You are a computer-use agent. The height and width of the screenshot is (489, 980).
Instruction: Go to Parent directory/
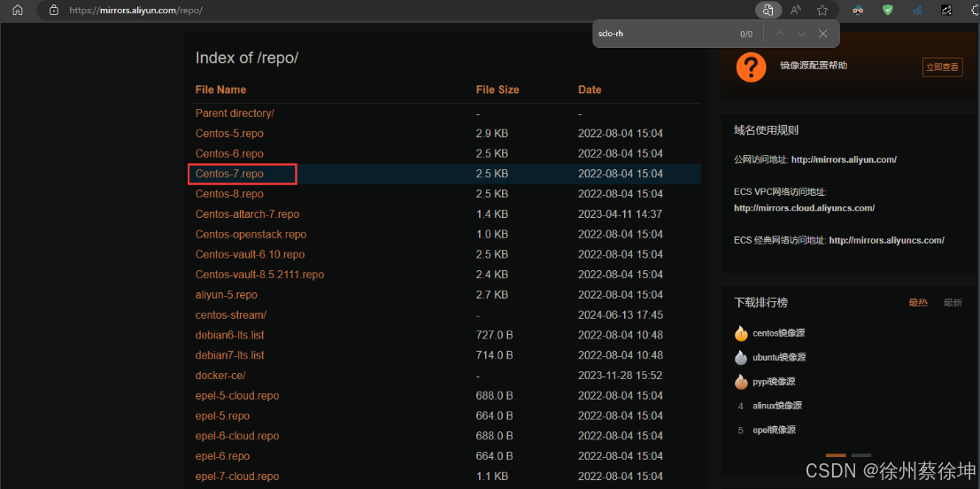(235, 113)
